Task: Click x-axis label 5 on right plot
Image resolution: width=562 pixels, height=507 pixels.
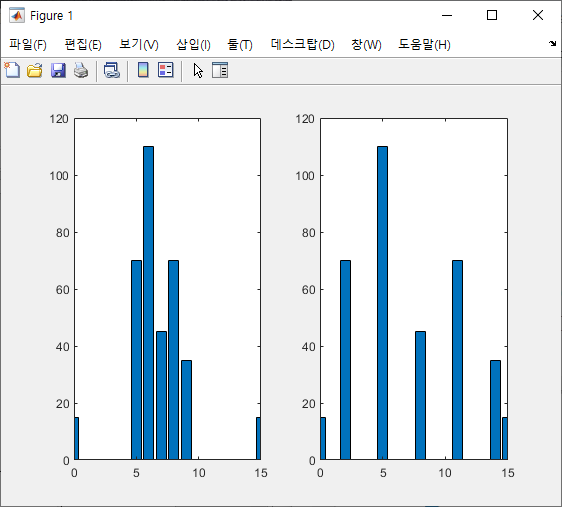Action: tap(383, 473)
